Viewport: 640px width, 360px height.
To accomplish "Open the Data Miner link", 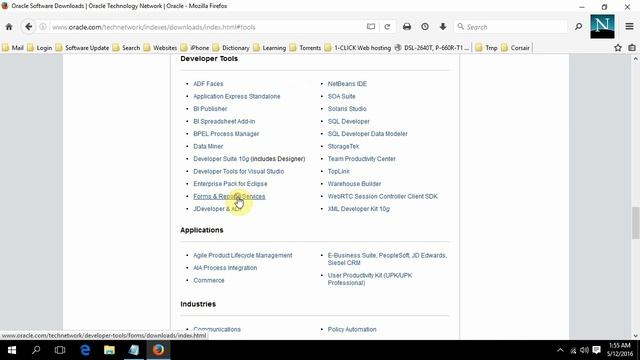I will (208, 147).
